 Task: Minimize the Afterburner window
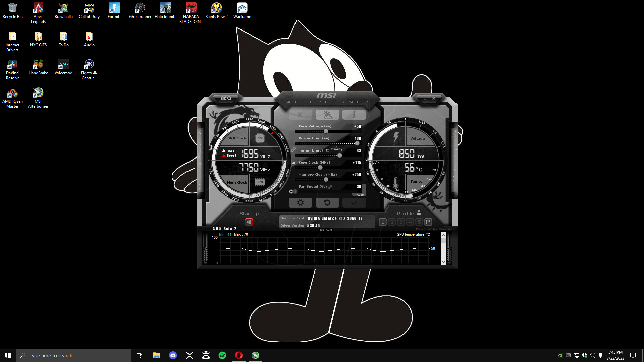(425, 99)
